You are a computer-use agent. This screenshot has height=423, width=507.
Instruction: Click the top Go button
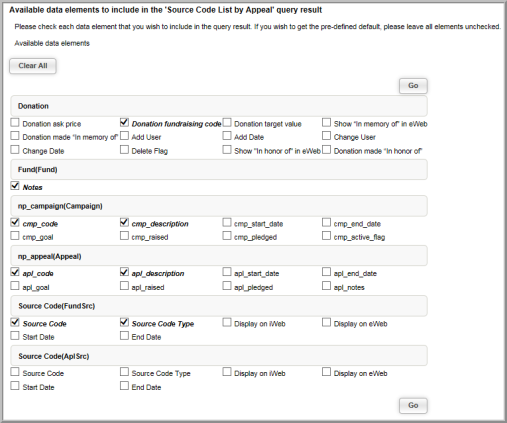coord(413,86)
